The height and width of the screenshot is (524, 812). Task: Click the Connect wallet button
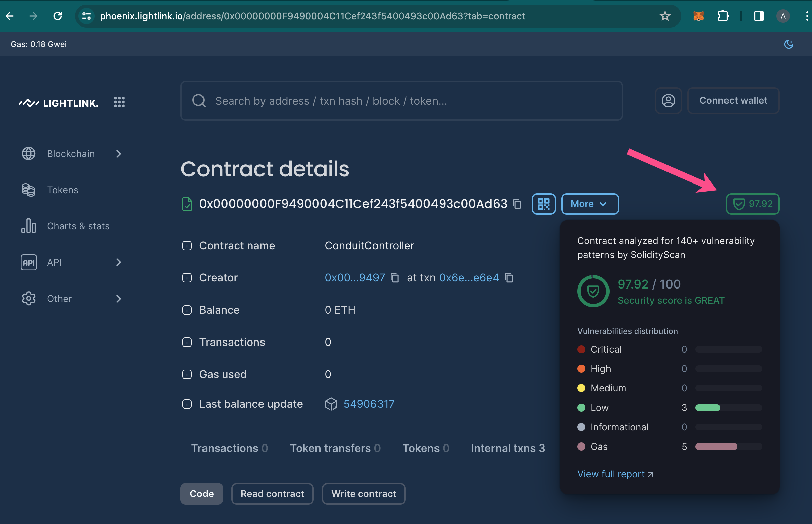click(733, 100)
